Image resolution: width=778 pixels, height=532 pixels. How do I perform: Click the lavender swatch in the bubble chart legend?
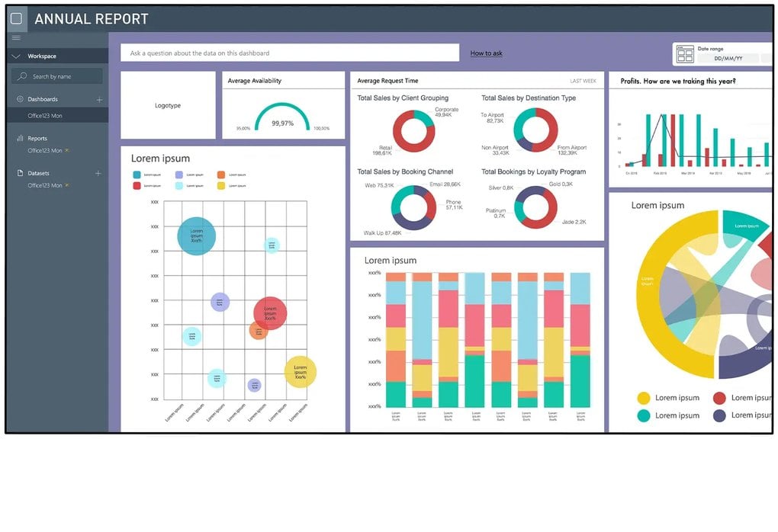point(179,175)
